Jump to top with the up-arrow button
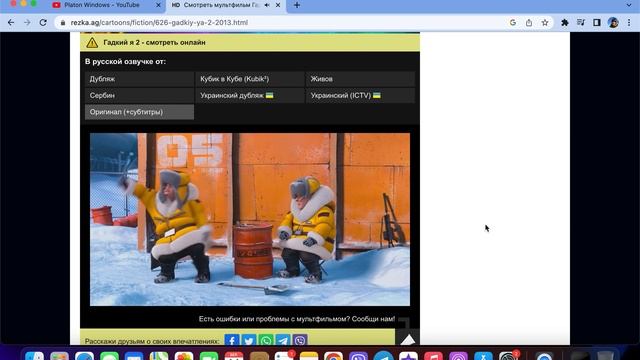640x360 pixels. 407,338
